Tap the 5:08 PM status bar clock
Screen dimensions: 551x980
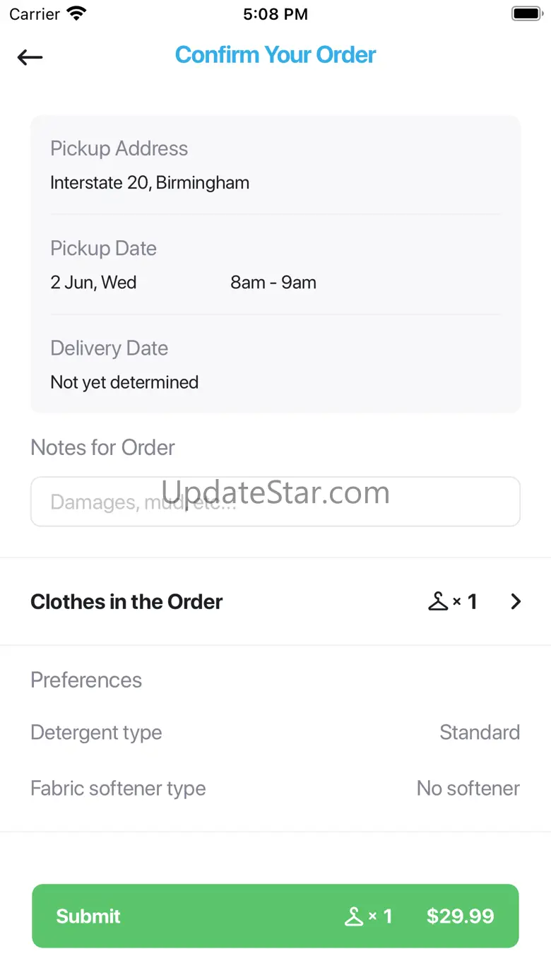click(275, 13)
